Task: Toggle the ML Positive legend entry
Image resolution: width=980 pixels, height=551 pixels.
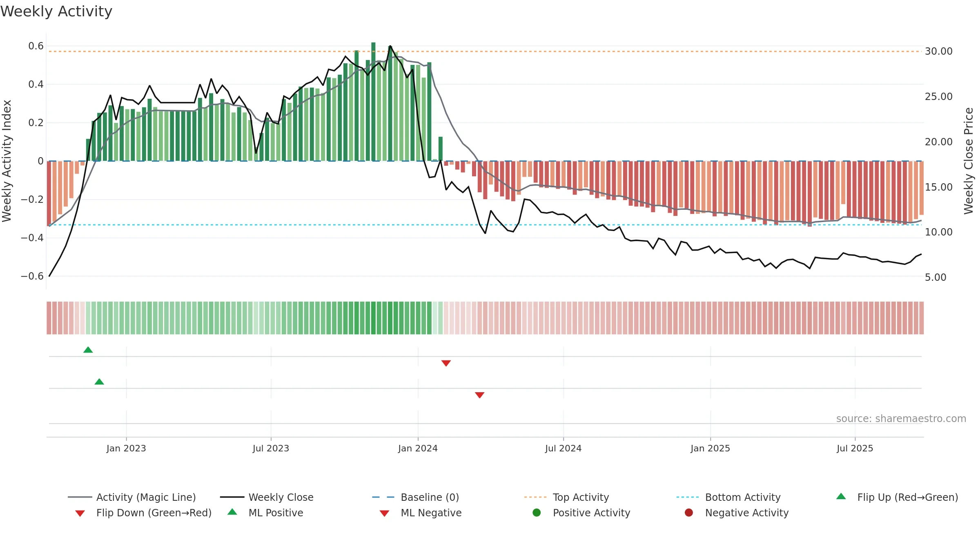Action: pos(265,513)
